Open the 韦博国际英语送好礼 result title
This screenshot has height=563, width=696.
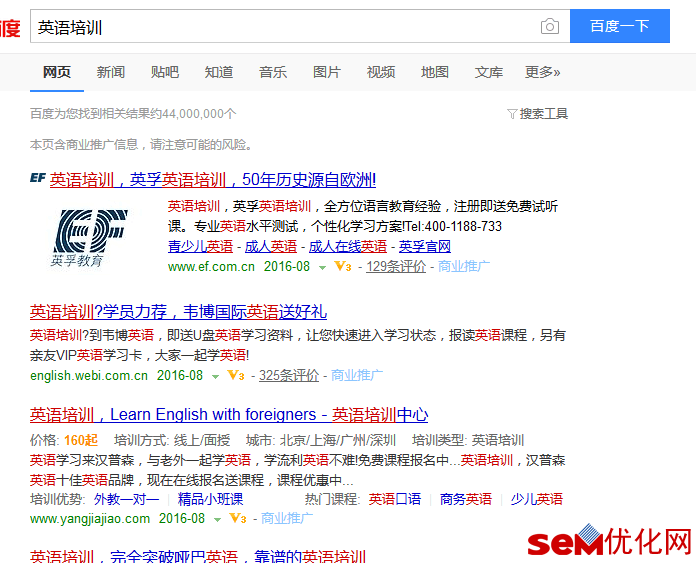pyautogui.click(x=178, y=312)
